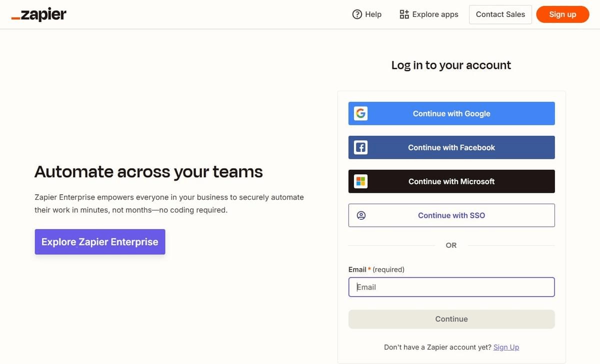Screen dimensions: 600x364
Task: Click the grey Continue button
Action: click(451, 319)
